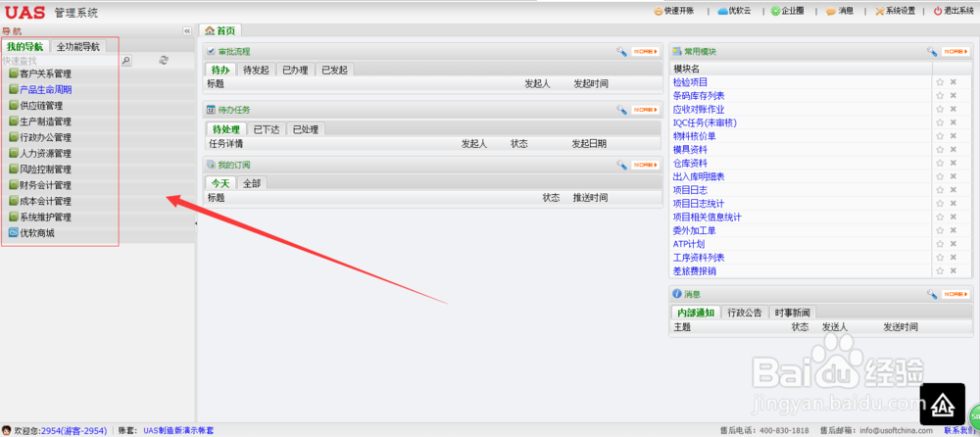Expand 供应链管理 in navigation
This screenshot has width=980, height=437.
pos(41,106)
